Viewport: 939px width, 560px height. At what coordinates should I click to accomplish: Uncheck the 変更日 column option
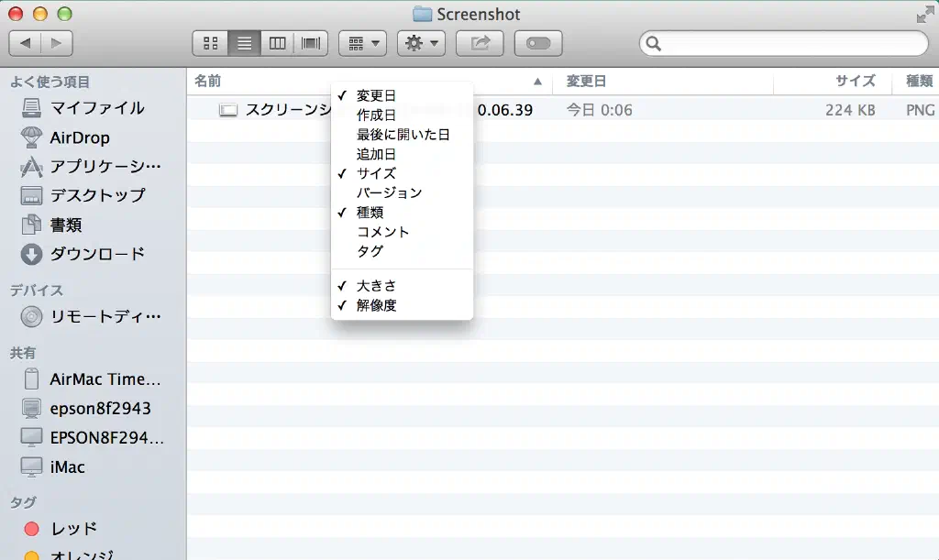[x=376, y=95]
